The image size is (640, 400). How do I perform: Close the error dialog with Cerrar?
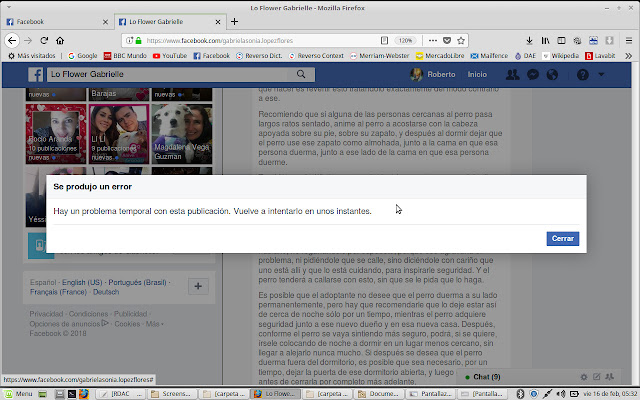coord(562,238)
